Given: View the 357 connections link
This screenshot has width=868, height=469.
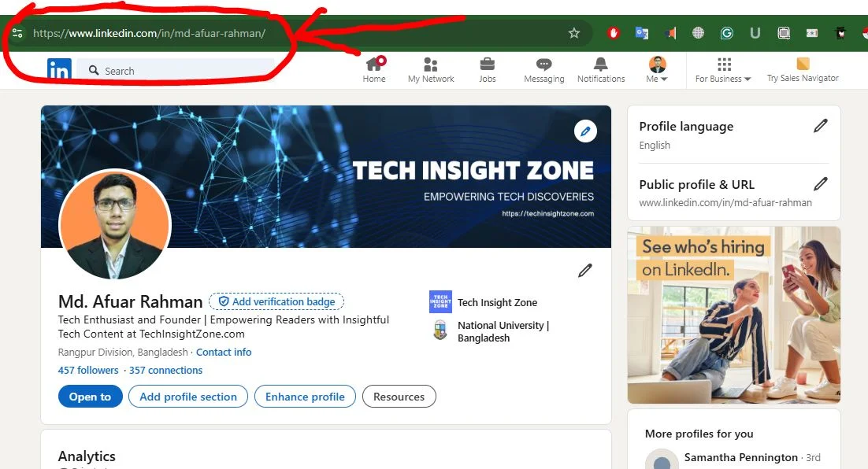Looking at the screenshot, I should coord(165,370).
